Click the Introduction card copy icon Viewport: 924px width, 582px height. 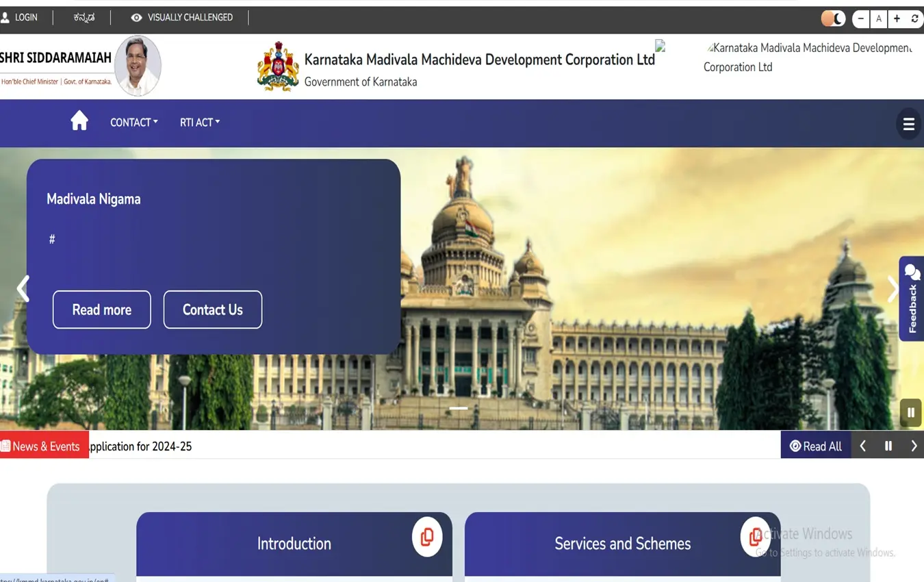point(426,537)
